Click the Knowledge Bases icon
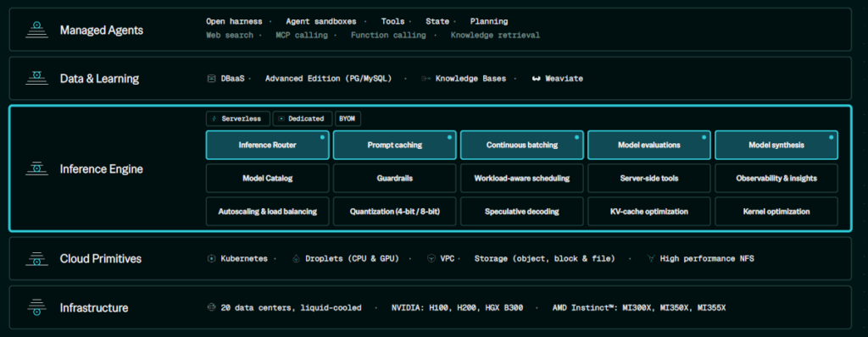The height and width of the screenshot is (337, 868). coord(426,79)
